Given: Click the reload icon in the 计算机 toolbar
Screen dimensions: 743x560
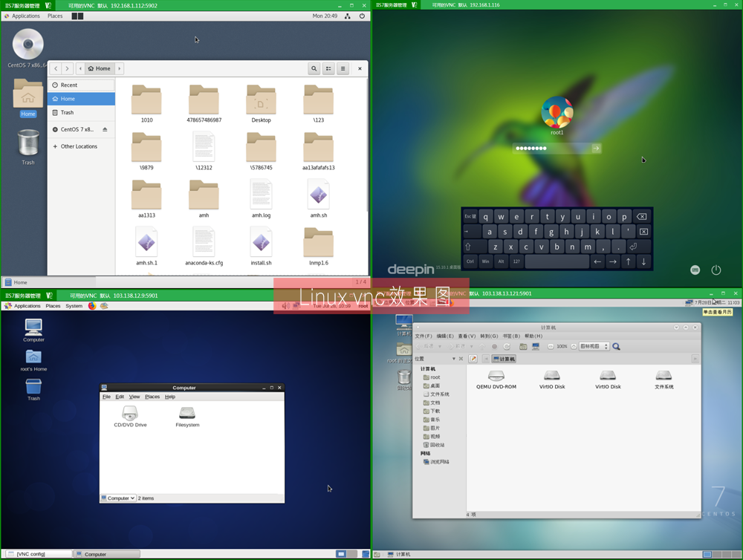Looking at the screenshot, I should [507, 347].
